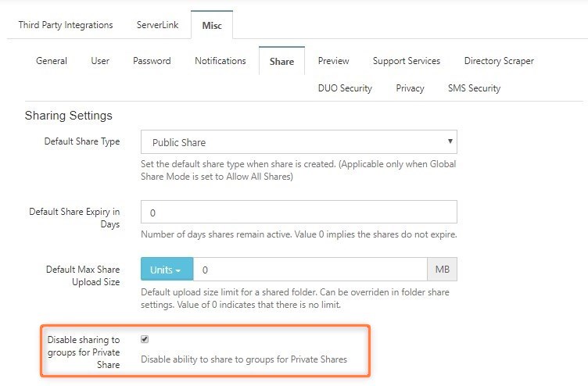
Task: Switch to the ServerLink tab
Action: (x=157, y=25)
